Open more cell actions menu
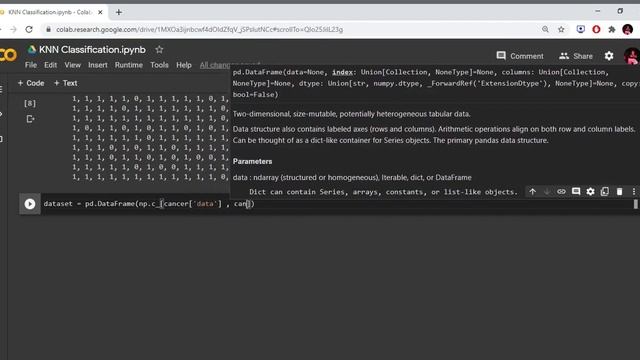Image resolution: width=640 pixels, height=360 pixels. pos(633,191)
